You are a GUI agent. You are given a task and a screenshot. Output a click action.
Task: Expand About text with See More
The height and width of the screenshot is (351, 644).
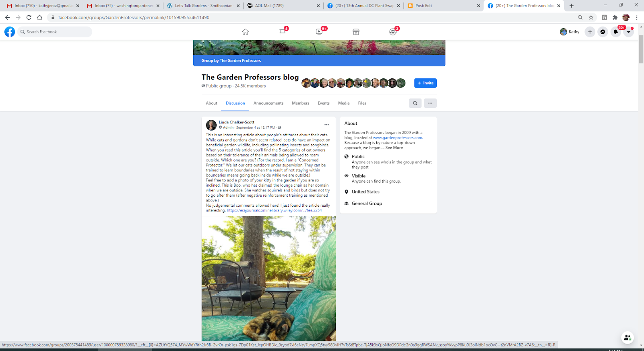[394, 148]
